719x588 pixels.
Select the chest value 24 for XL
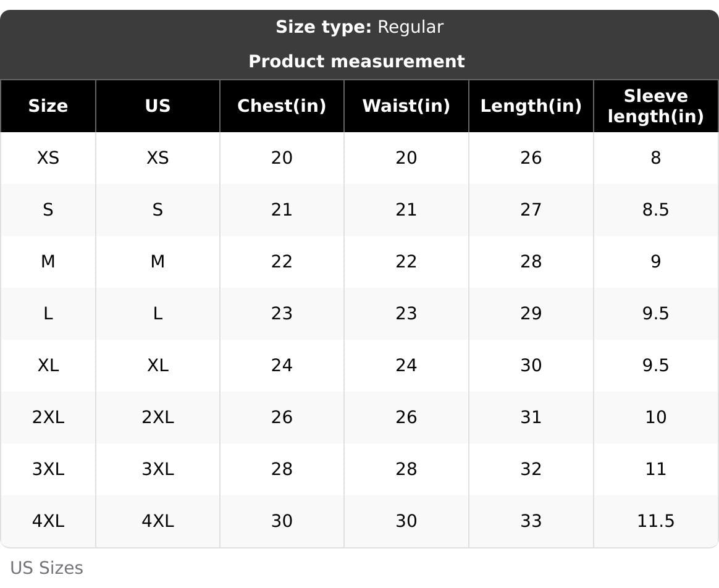[282, 365]
